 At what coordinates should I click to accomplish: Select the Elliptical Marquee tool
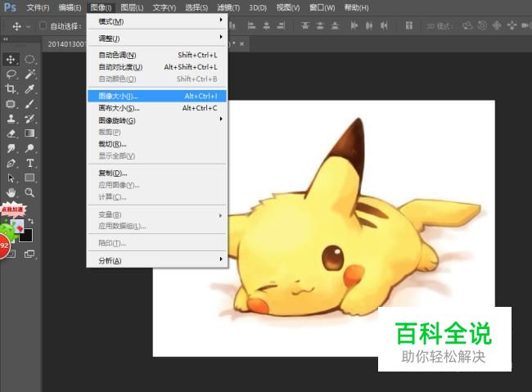[29, 60]
